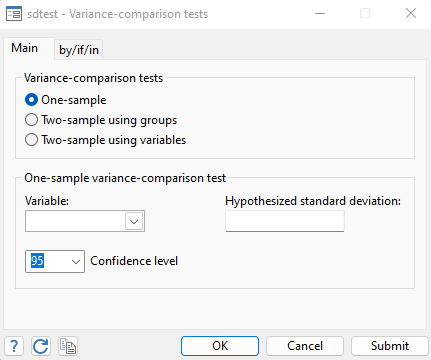Open help with the question mark icon

(14, 346)
